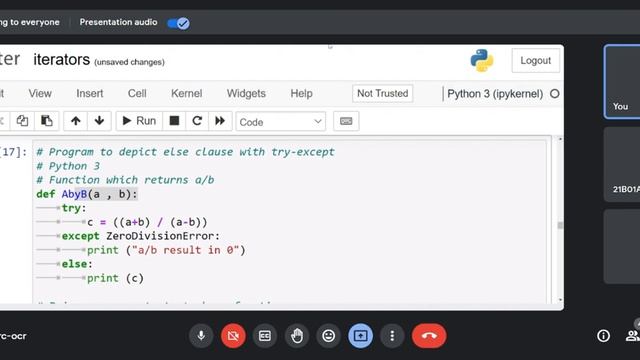Select the 21B01A participant tile
This screenshot has height=360, width=640.
click(x=622, y=164)
